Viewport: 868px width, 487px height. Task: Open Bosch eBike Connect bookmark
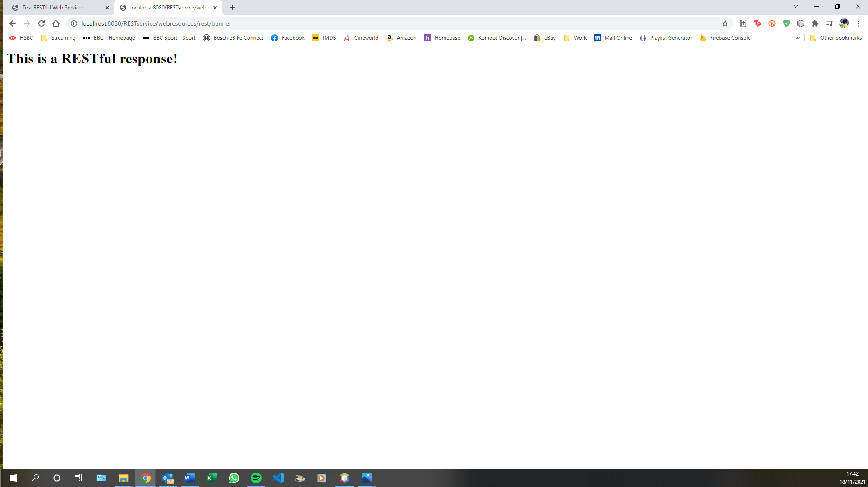click(x=233, y=38)
